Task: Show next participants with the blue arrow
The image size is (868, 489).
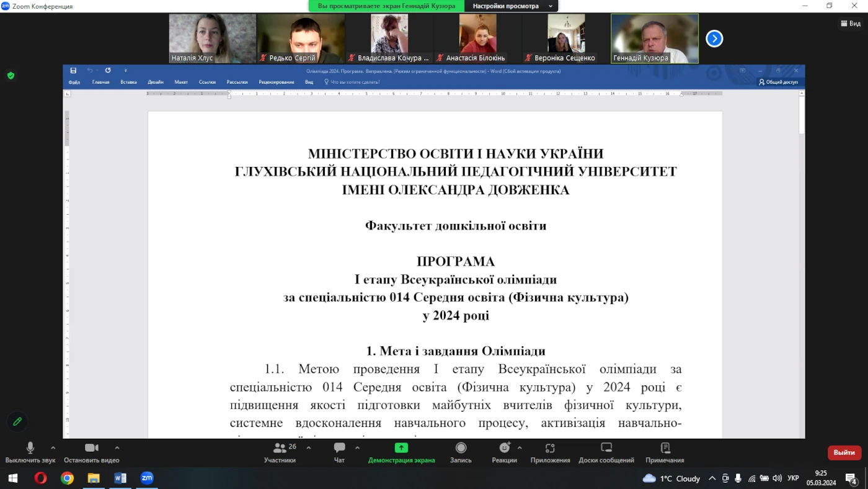Action: [x=714, y=38]
